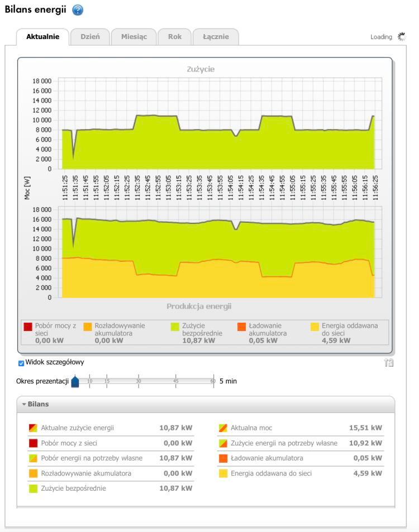Uncheck the Widok szczegółowy checkbox
This screenshot has width=419, height=532.
tap(21, 363)
